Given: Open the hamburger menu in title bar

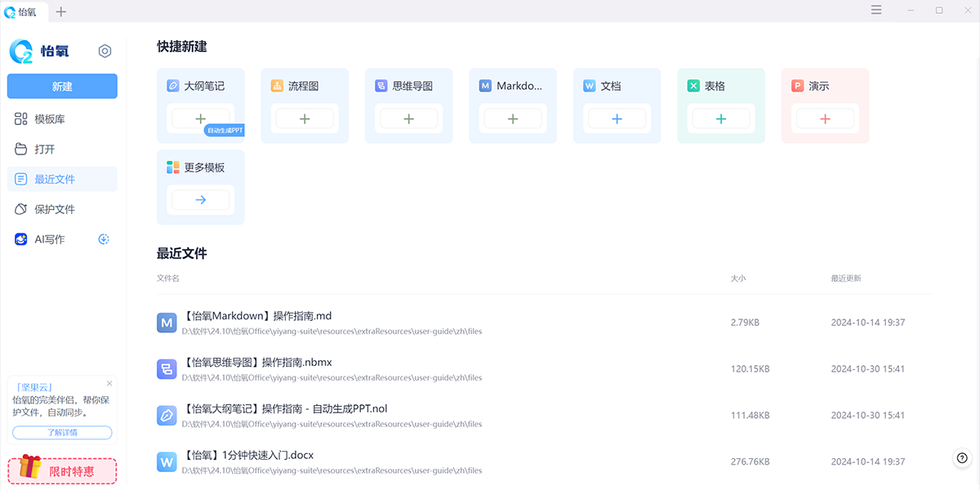Looking at the screenshot, I should 876,11.
